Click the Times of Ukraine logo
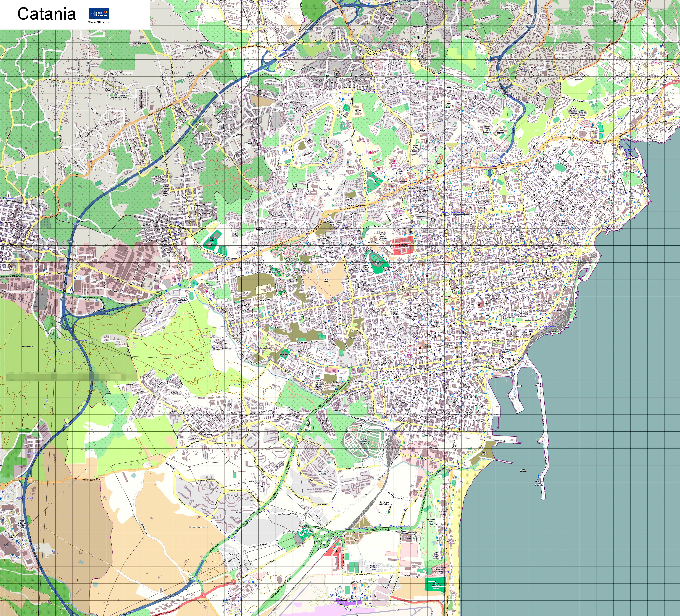 pyautogui.click(x=99, y=14)
